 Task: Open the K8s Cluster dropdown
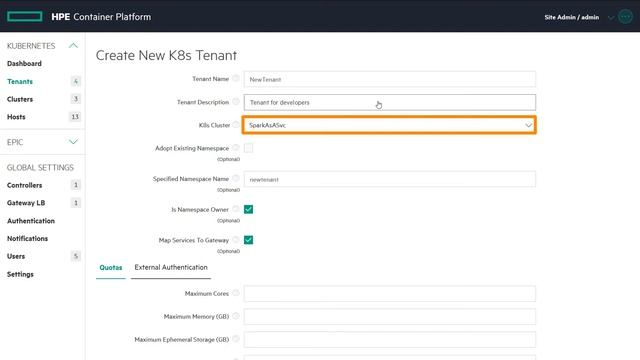(389, 125)
